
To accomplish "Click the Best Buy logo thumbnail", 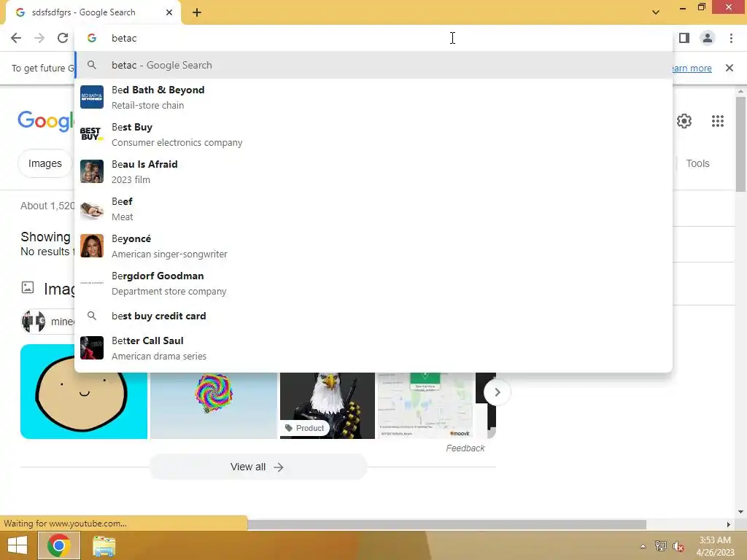I will coord(92,134).
